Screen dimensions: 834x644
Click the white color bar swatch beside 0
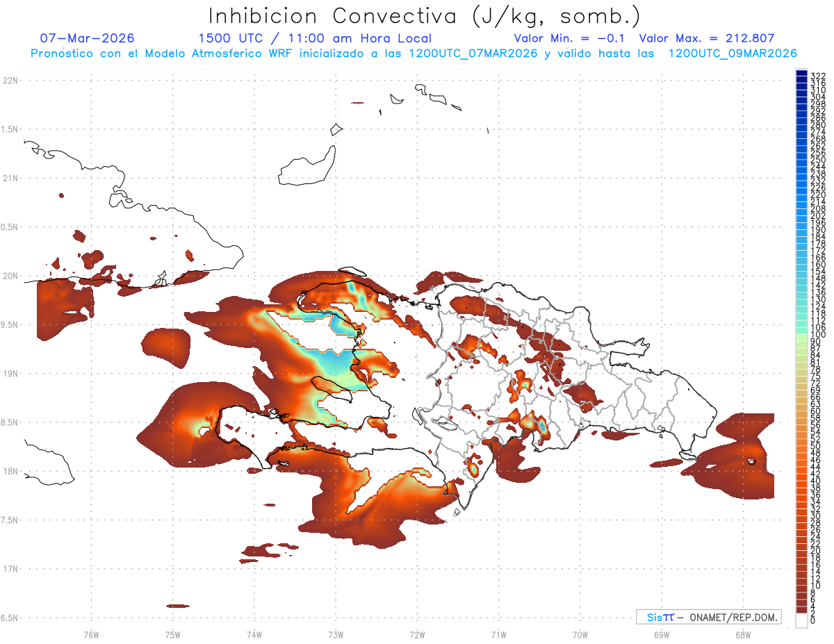point(801,620)
